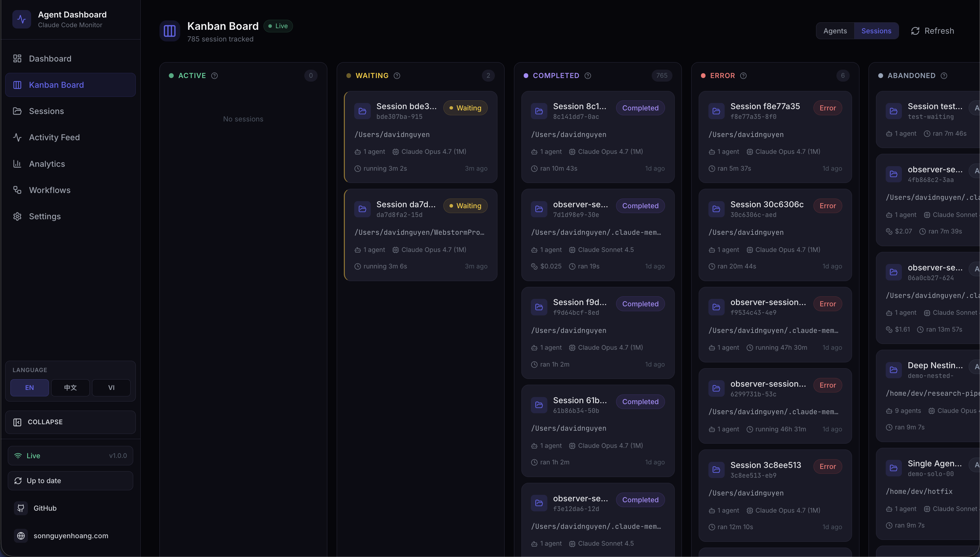Click Waiting badge on Session da7d card
The height and width of the screenshot is (557, 980).
coord(465,206)
